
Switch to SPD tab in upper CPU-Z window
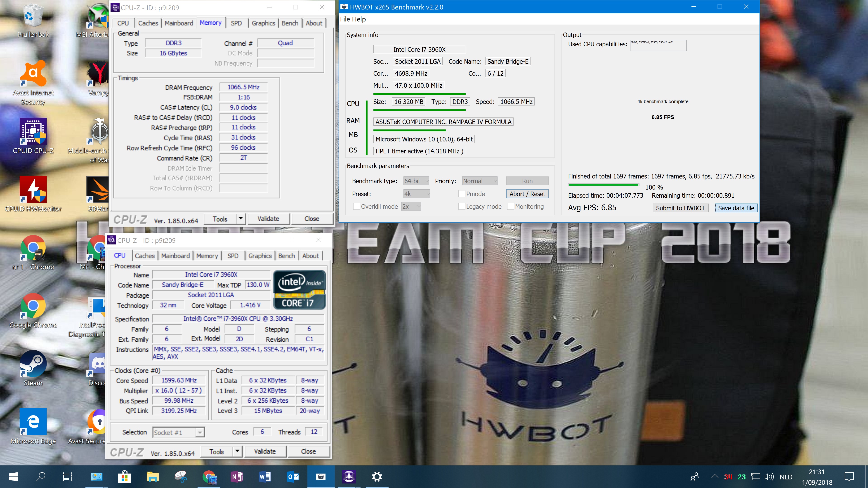(236, 23)
